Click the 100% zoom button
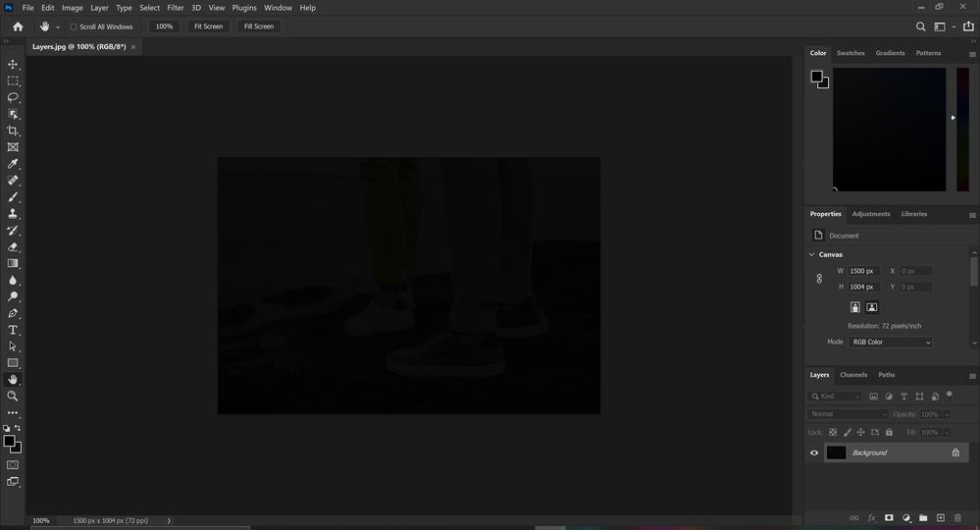 (x=165, y=26)
